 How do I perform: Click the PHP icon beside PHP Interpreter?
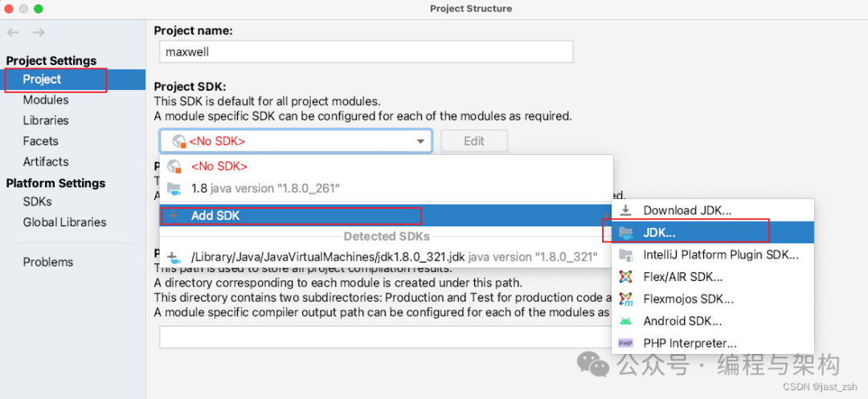pos(625,343)
